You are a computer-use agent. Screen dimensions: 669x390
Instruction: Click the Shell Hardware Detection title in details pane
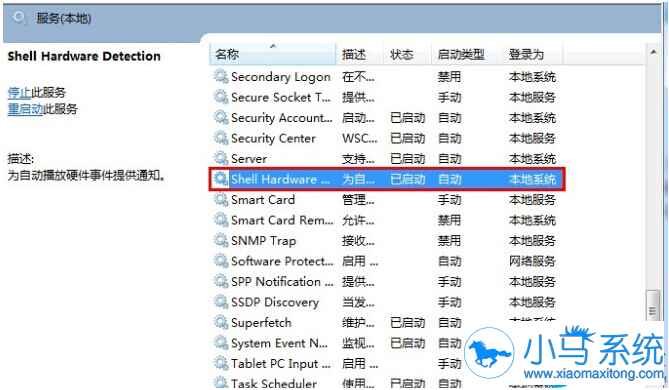click(x=84, y=56)
